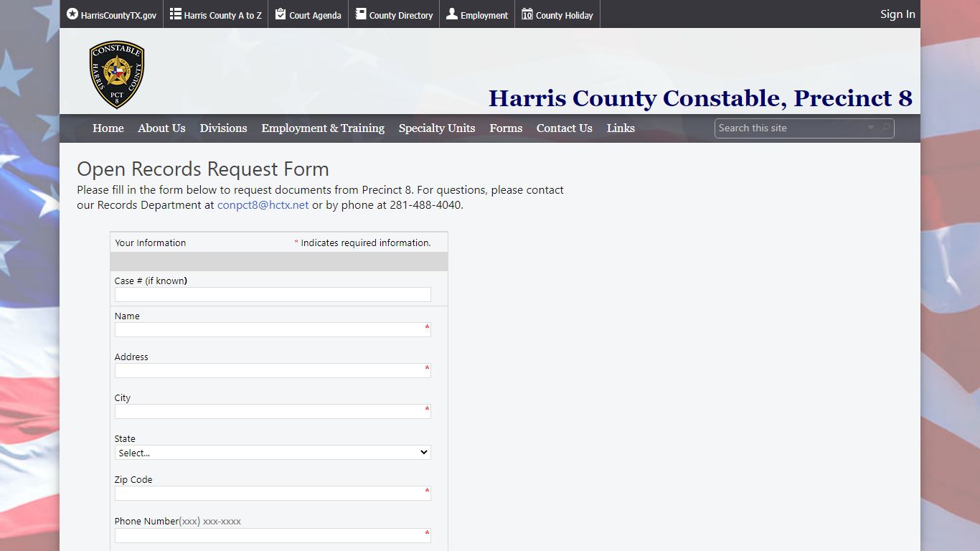Open the About Us menu

161,128
